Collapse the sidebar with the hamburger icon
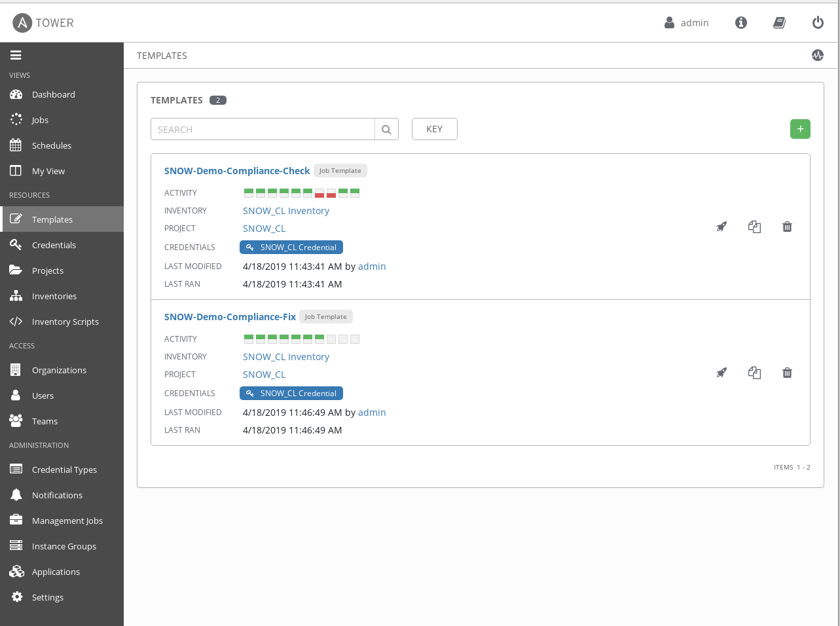Viewport: 840px width, 626px height. (16, 56)
